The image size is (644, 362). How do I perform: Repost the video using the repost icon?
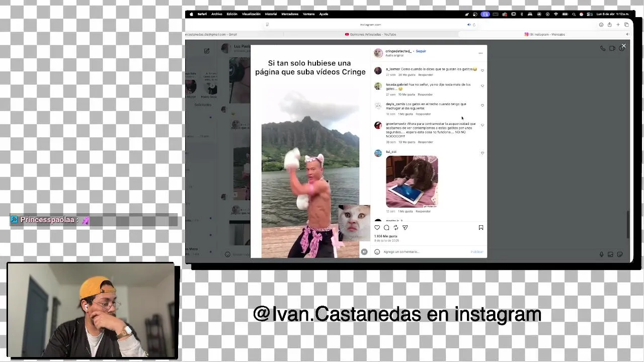click(x=395, y=228)
